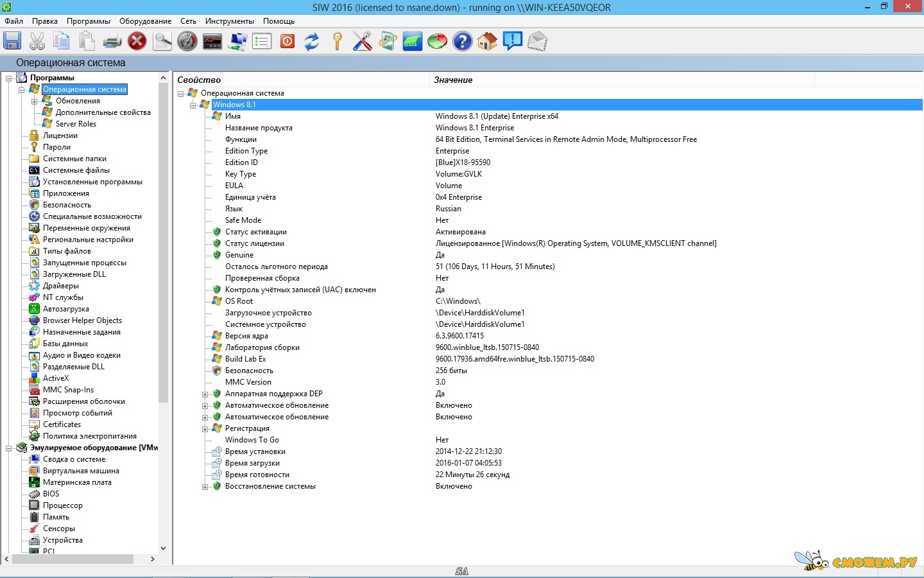Open the Правка menu
The image size is (924, 578).
tap(45, 21)
